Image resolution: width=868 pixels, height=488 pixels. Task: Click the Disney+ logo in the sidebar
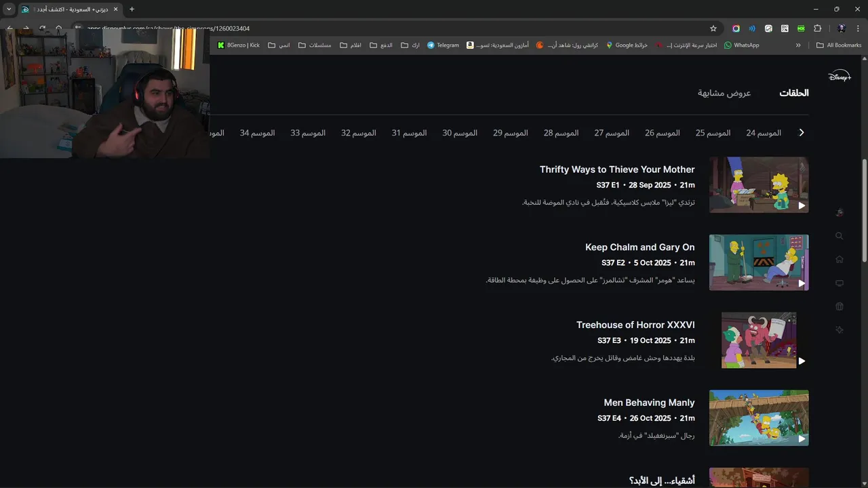(840, 76)
